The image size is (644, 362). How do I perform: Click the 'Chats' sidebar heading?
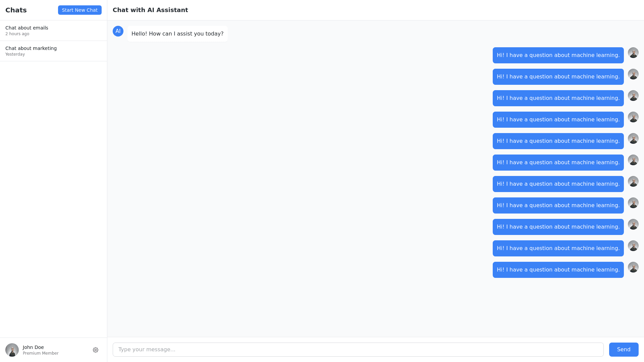coord(16,10)
